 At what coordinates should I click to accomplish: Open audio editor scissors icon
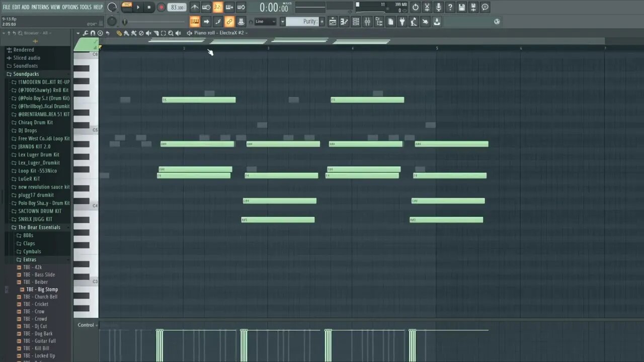point(427,7)
